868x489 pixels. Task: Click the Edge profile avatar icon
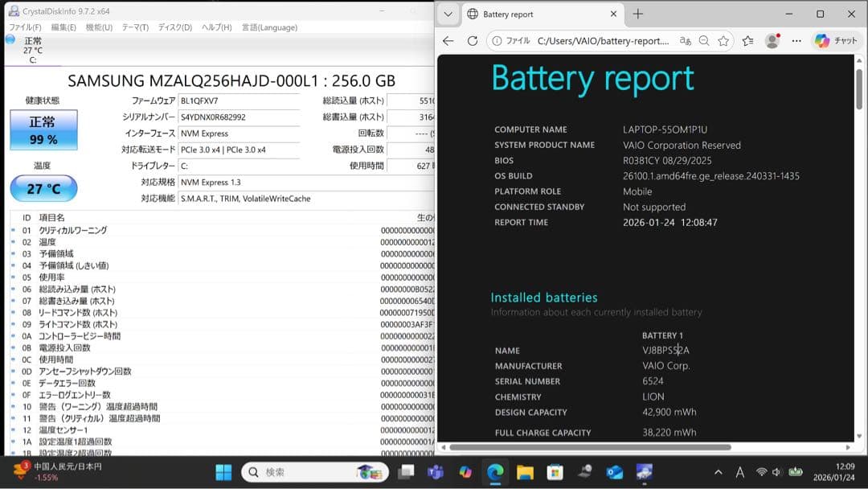click(x=772, y=40)
